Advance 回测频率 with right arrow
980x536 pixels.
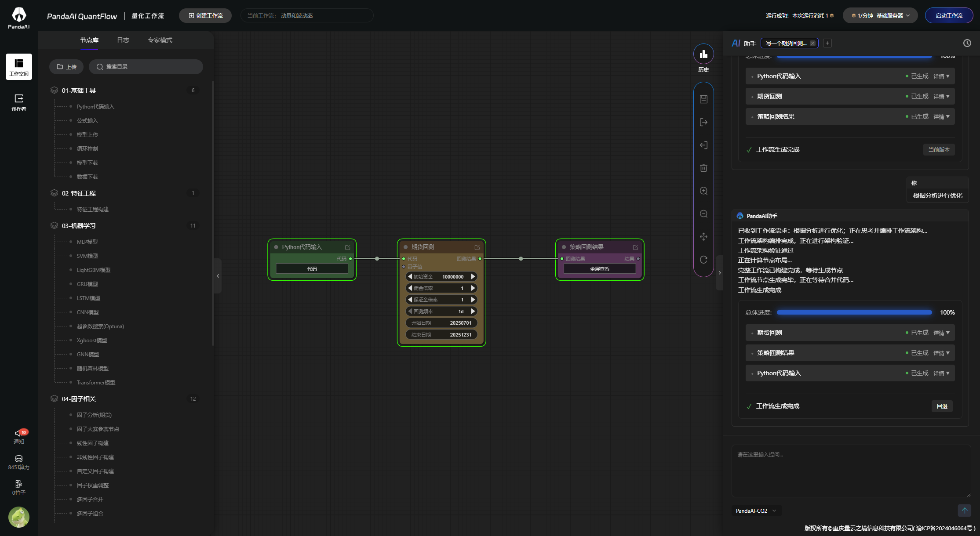(473, 311)
